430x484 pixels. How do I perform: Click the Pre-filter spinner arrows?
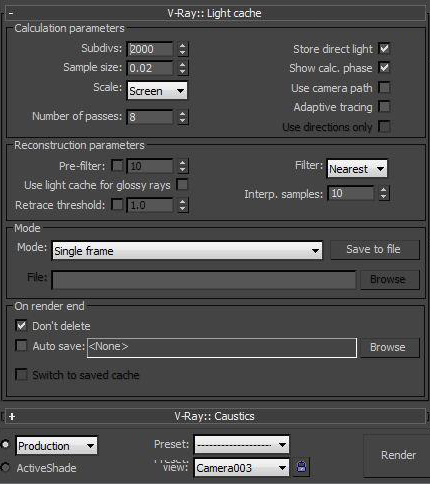click(182, 166)
